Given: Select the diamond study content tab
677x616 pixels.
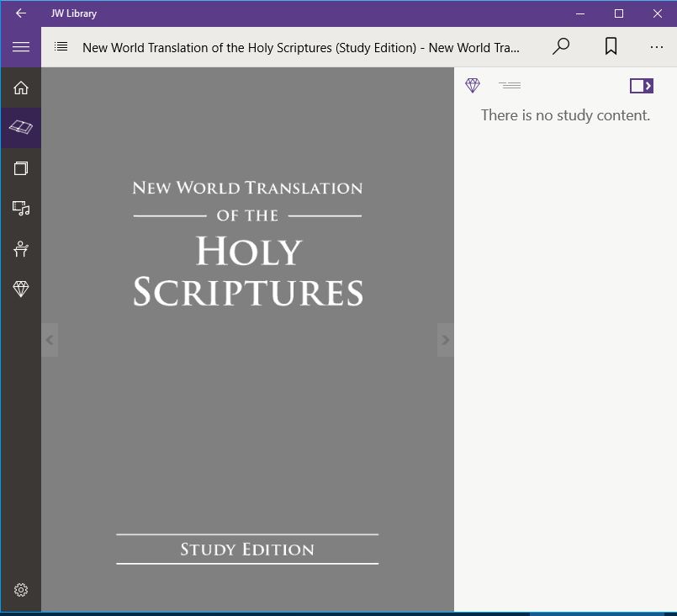Looking at the screenshot, I should [x=472, y=85].
